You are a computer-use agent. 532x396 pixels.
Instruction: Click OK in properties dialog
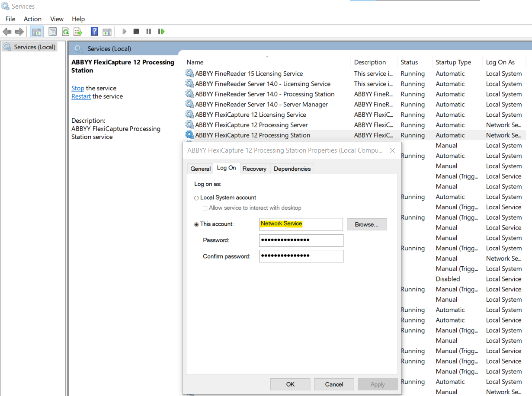290,384
